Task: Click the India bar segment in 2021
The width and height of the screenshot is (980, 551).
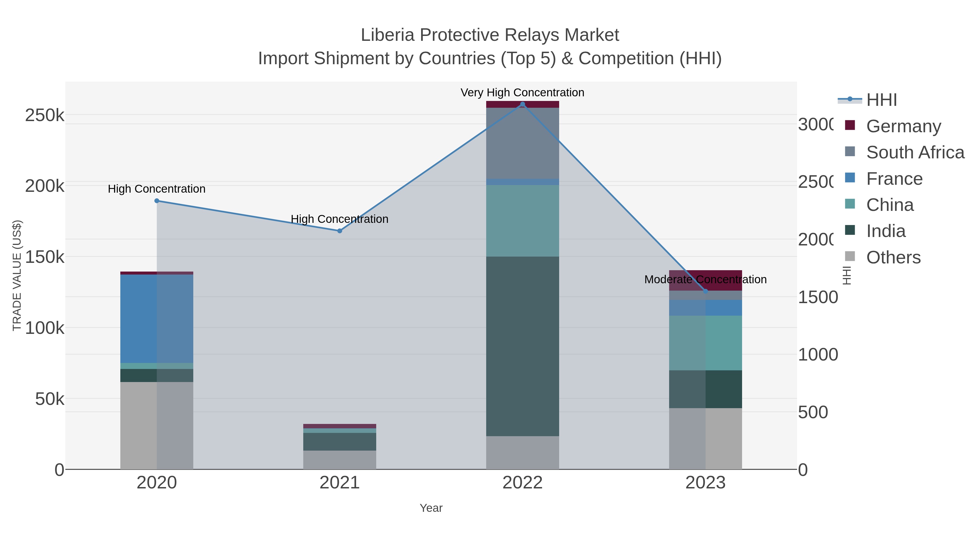Action: coord(340,442)
